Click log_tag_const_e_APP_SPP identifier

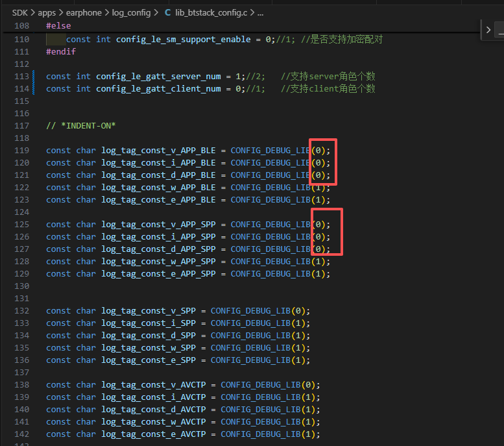click(x=158, y=274)
